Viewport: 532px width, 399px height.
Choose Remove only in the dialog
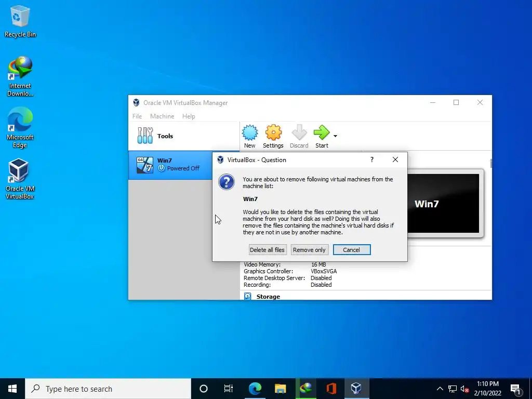coord(310,250)
